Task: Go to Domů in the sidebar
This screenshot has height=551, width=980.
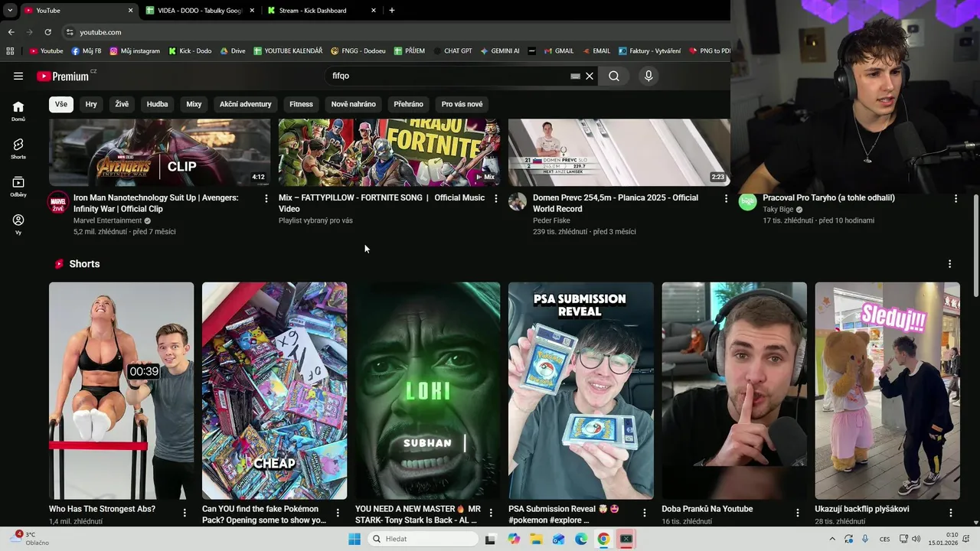Action: pos(18,111)
